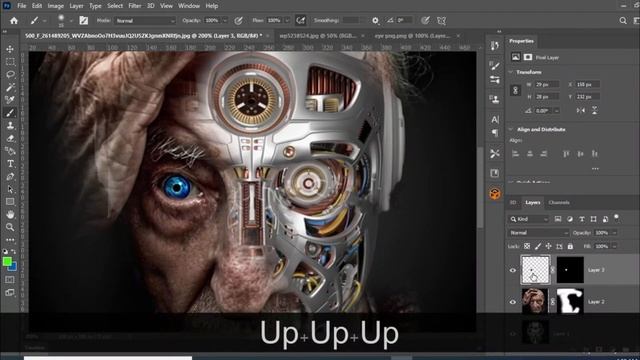
Task: Collapse Align and Distribute section
Action: (511, 129)
